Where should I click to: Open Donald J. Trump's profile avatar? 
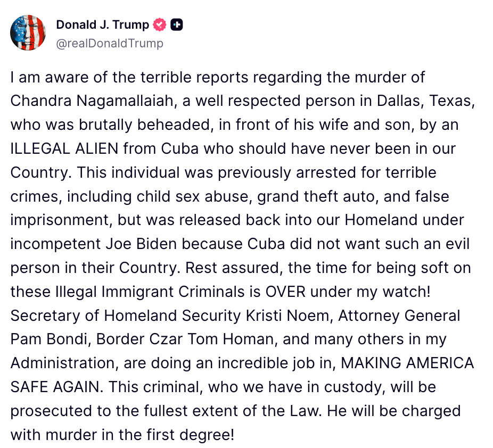28,32
